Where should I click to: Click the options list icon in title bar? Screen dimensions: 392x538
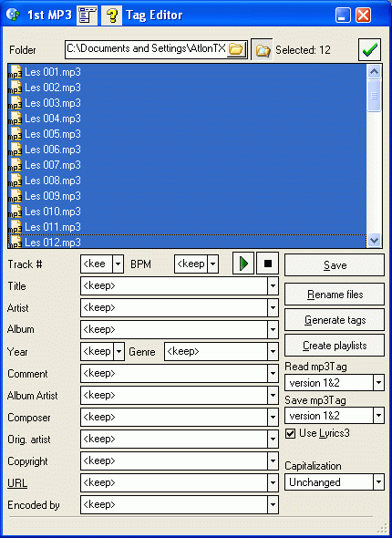pos(88,16)
